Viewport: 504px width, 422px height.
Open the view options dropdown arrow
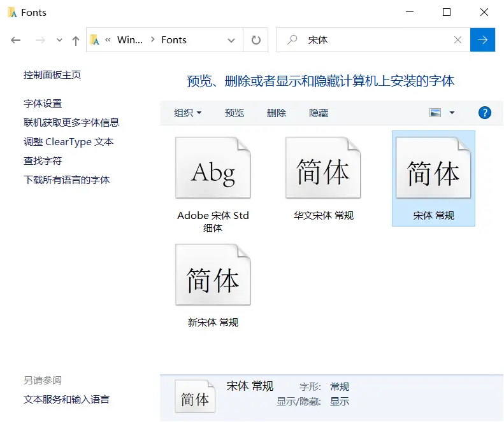452,113
